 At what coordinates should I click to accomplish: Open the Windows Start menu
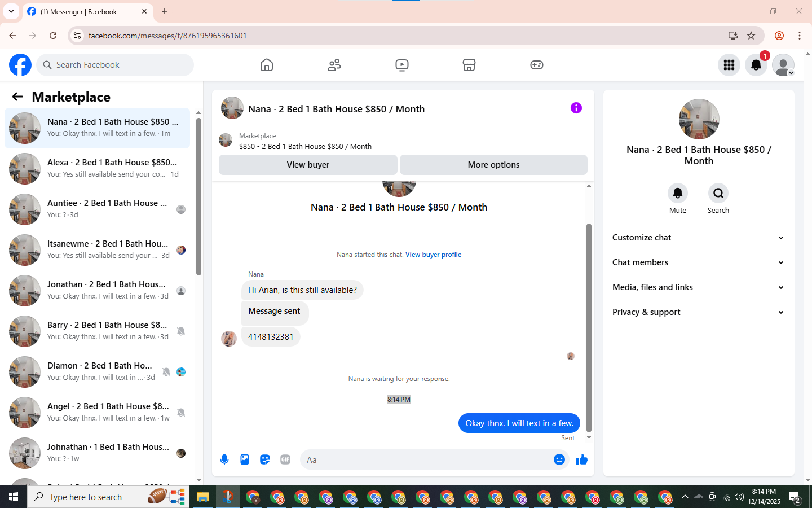click(x=14, y=497)
